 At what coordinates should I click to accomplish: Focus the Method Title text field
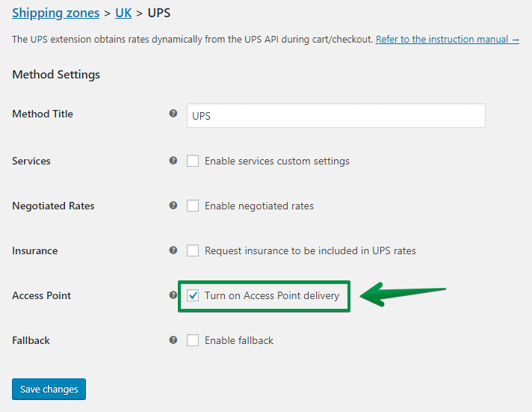coord(336,116)
